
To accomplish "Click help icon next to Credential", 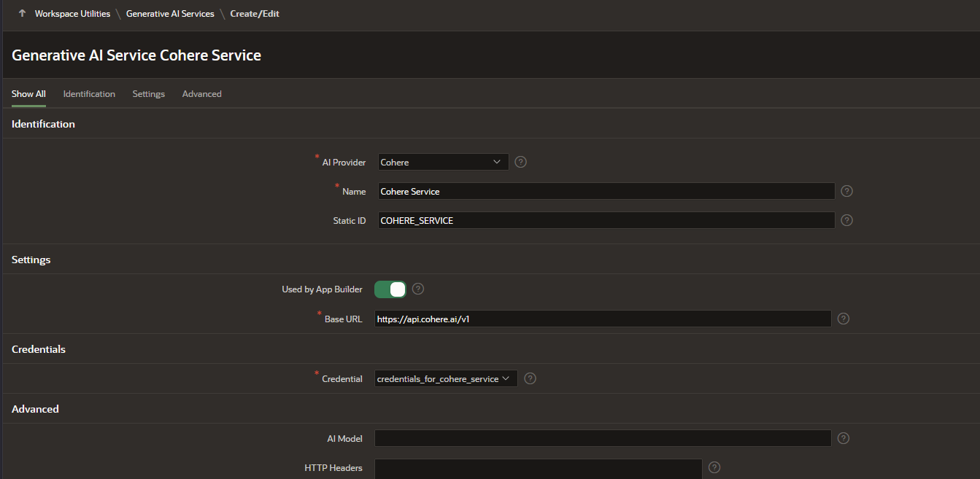I will [x=530, y=378].
